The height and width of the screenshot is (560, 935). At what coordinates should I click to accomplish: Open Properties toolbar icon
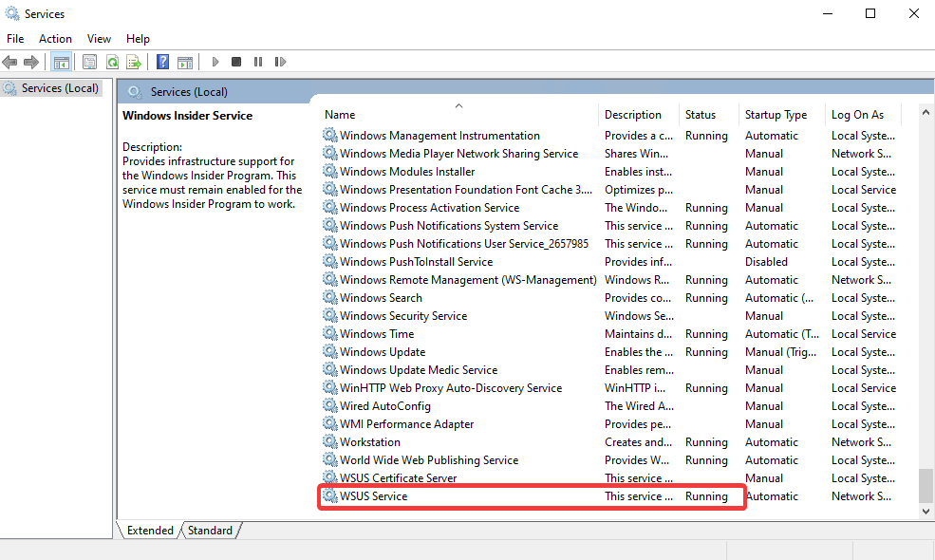(x=89, y=62)
